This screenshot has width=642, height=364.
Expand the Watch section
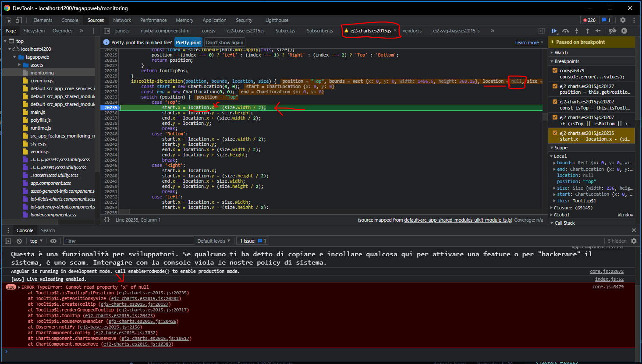tap(561, 53)
